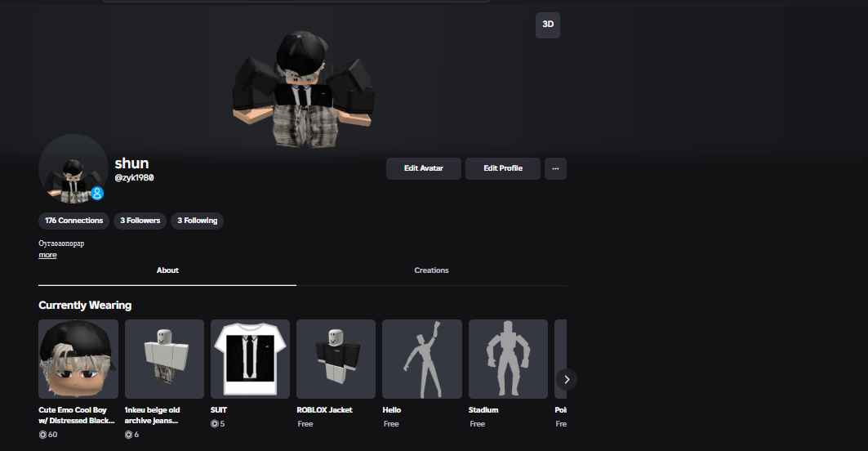The image size is (868, 451).
Task: Click the Free label under Stadium
Action: click(477, 424)
